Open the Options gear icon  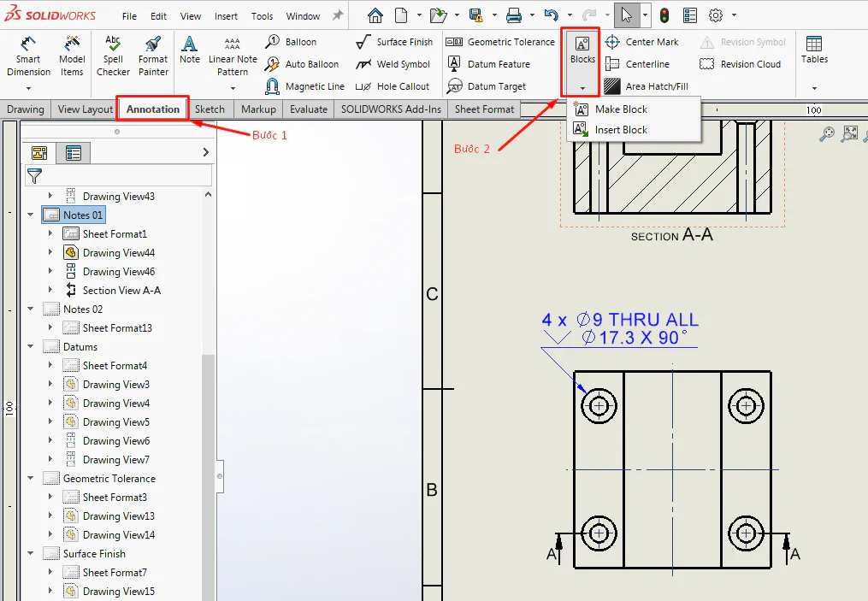716,15
